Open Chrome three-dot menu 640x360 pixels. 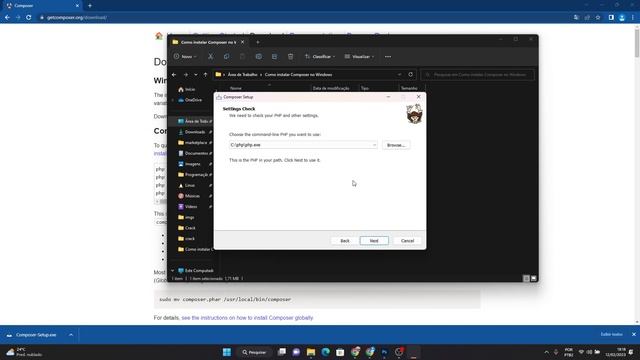coord(633,18)
